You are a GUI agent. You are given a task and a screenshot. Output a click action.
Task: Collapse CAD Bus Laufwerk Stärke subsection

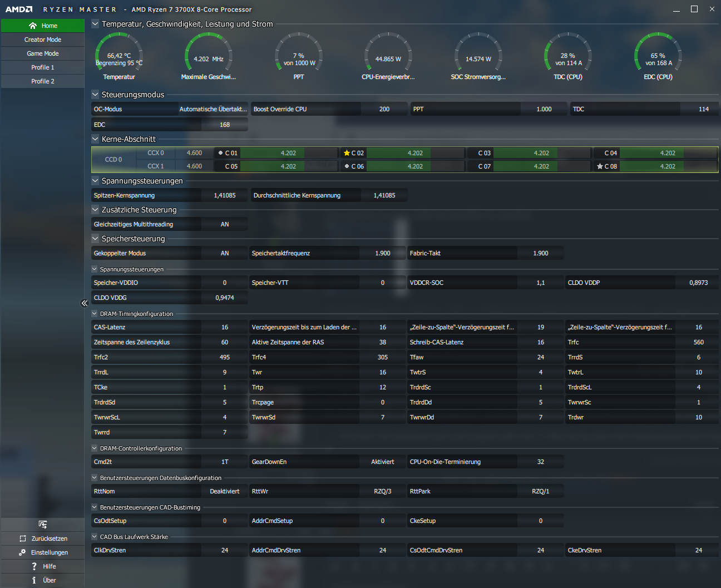pos(95,537)
